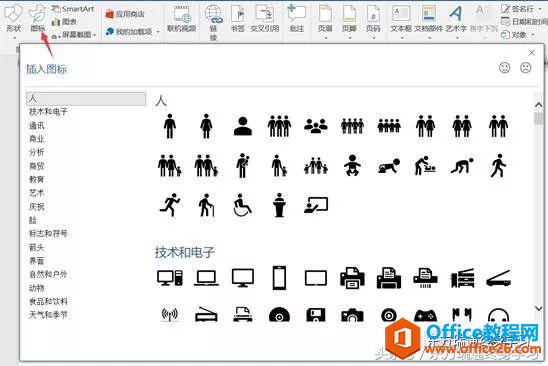Pick the baby sitting icon

coord(352,165)
